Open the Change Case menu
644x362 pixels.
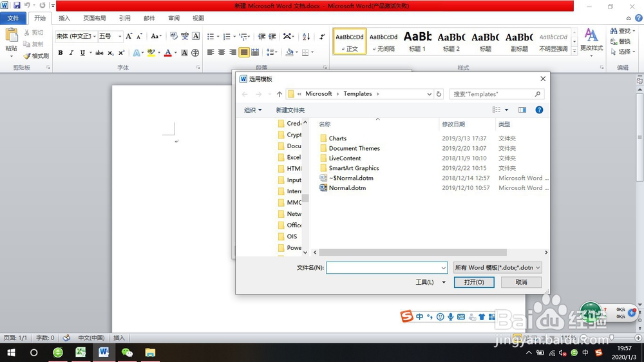click(x=156, y=36)
